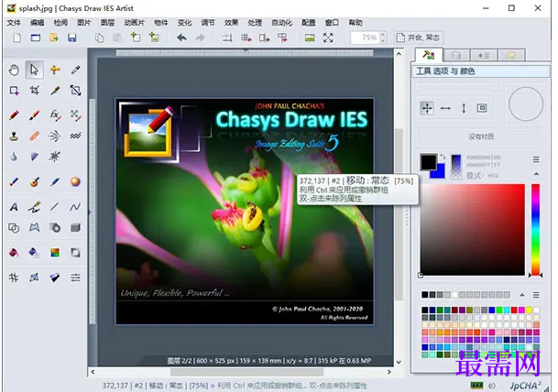Image resolution: width=558 pixels, height=392 pixels.
Task: Open the 动画片 menu
Action: [134, 23]
